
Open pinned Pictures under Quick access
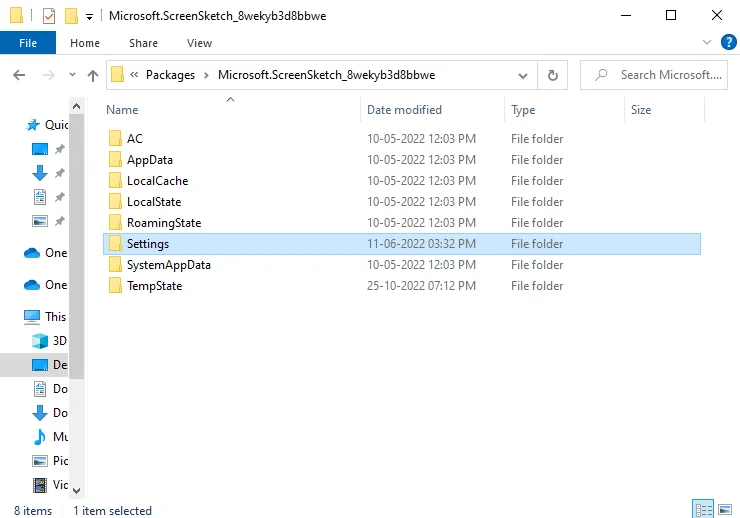coord(40,221)
